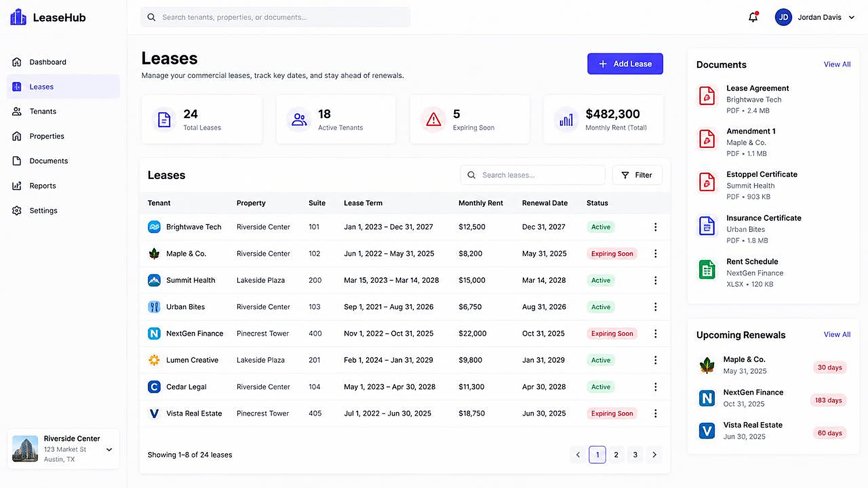The width and height of the screenshot is (868, 488).
Task: Expand the Riverside Center property selector chevron
Action: (x=109, y=449)
